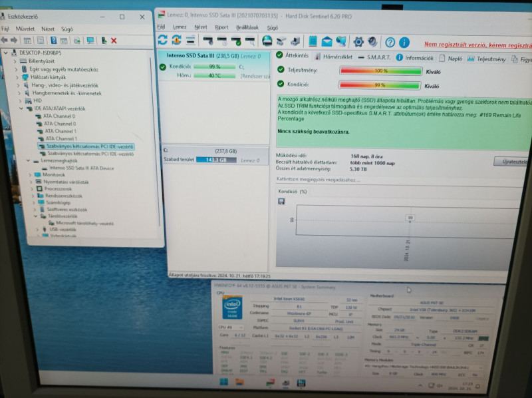Expand the Billentyűzet node
Image resolution: width=532 pixels, height=398 pixels.
tap(15, 61)
